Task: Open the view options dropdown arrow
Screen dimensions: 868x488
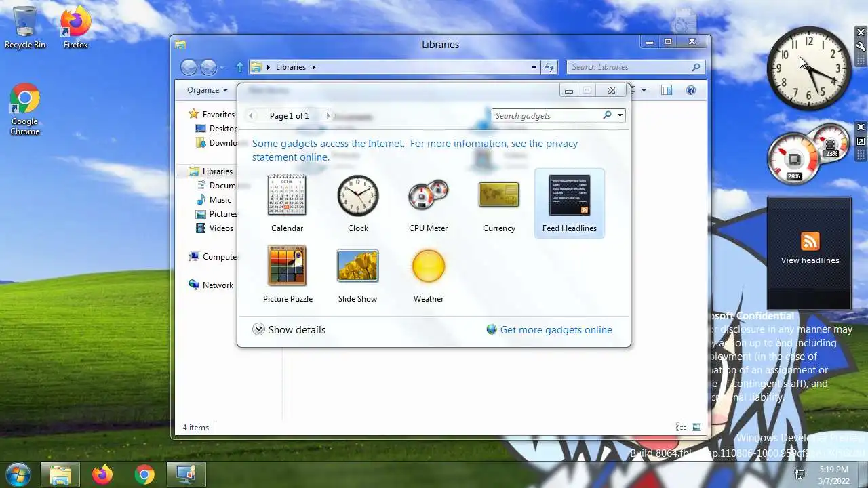Action: [644, 90]
